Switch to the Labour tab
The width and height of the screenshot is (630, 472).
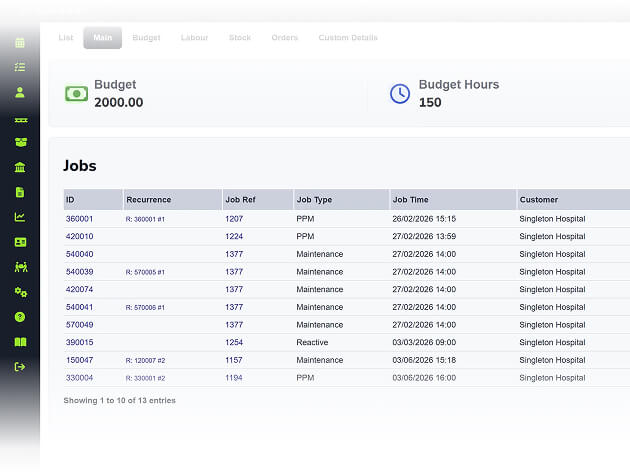(194, 38)
